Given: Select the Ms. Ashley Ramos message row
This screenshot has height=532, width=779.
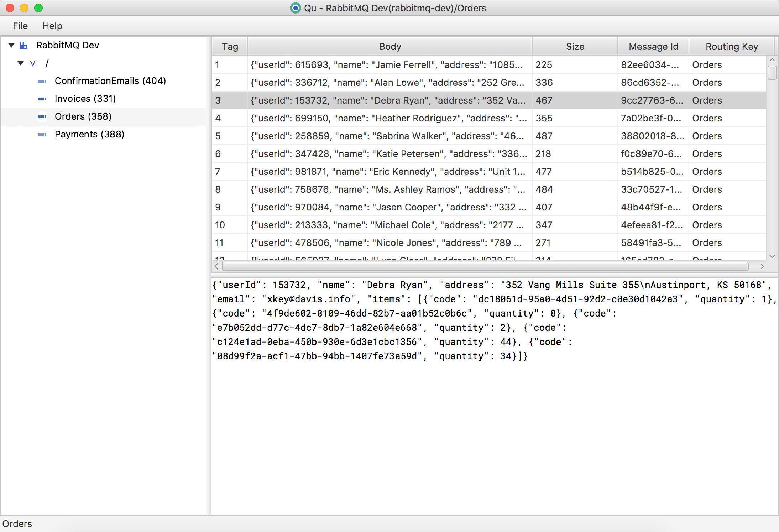Looking at the screenshot, I should [x=489, y=189].
